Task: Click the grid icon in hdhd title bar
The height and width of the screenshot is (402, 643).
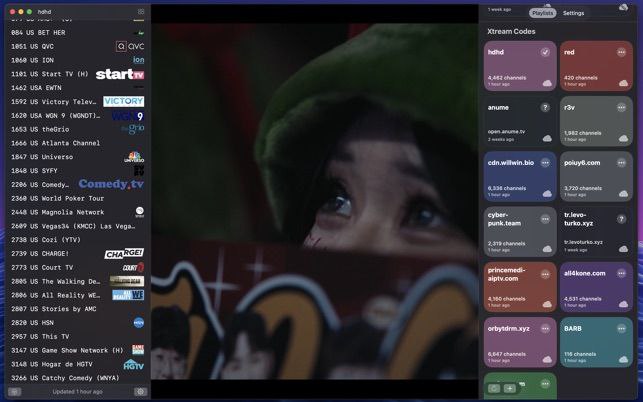Action: [141, 12]
